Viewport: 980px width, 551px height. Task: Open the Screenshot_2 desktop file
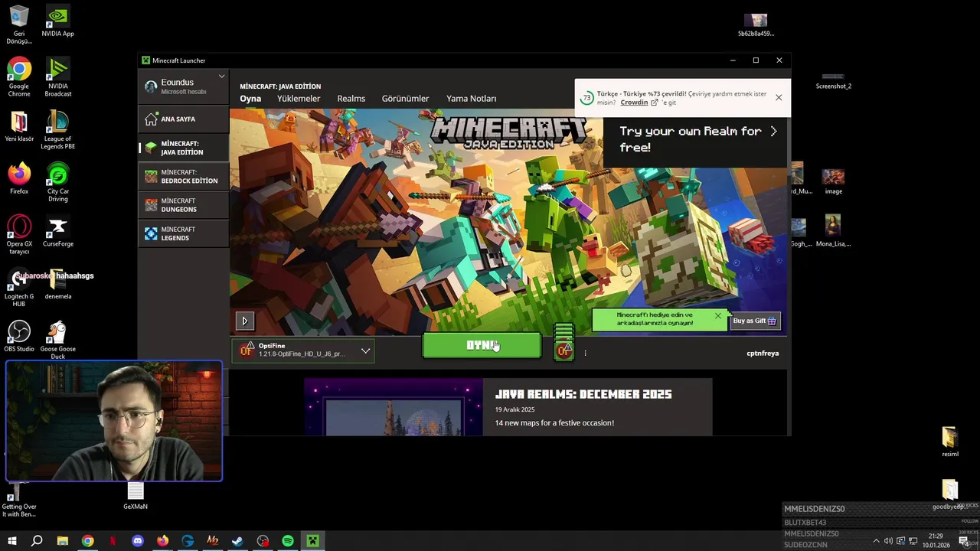point(833,82)
